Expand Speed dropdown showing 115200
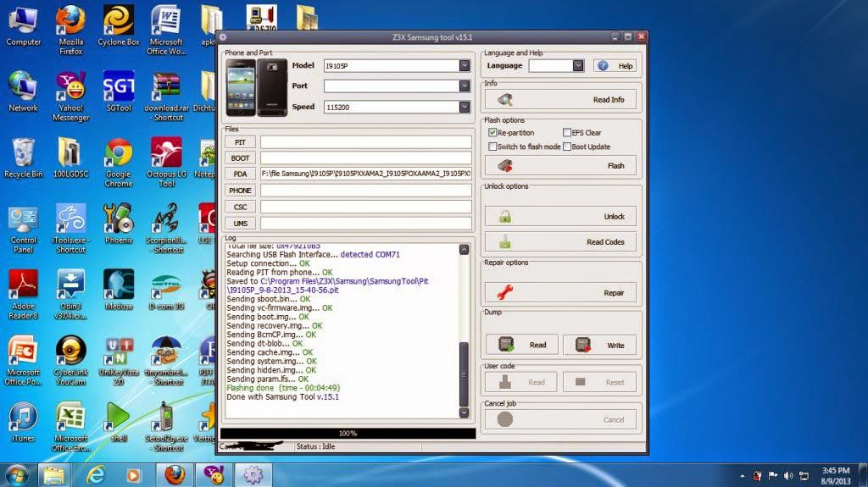This screenshot has height=487, width=868. pos(465,107)
